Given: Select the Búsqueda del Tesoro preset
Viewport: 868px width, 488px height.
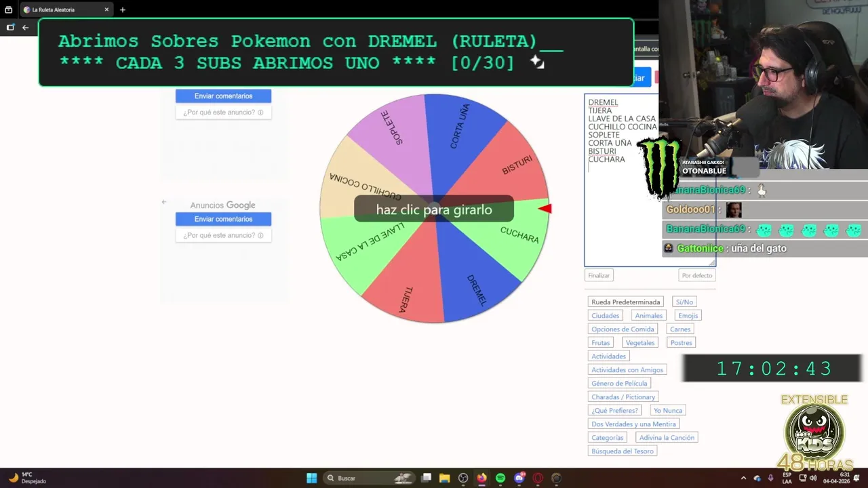Looking at the screenshot, I should (x=623, y=451).
